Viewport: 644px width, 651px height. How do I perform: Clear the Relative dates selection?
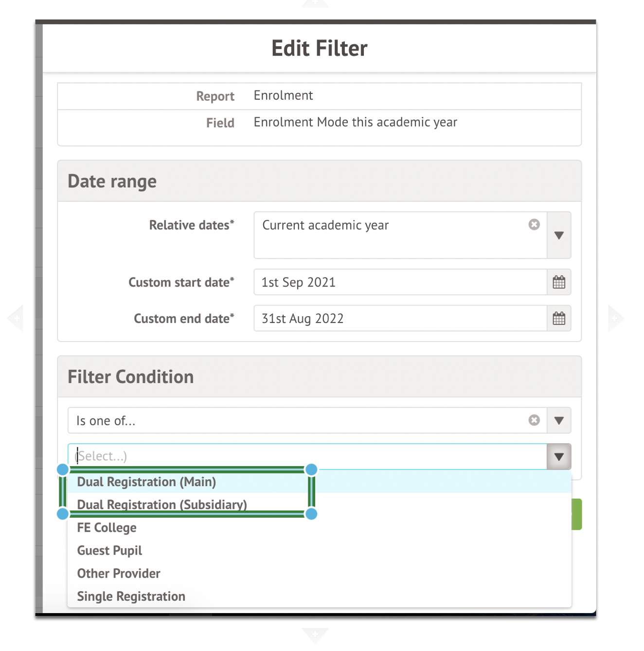point(534,225)
